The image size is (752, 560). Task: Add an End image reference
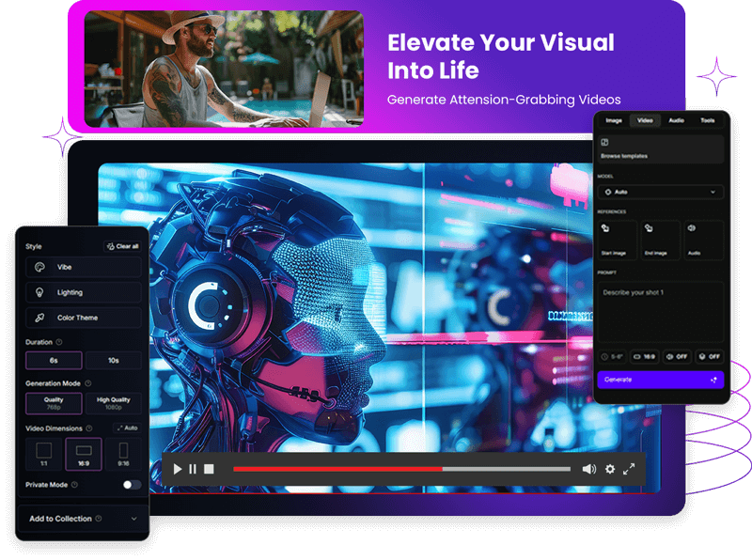659,240
